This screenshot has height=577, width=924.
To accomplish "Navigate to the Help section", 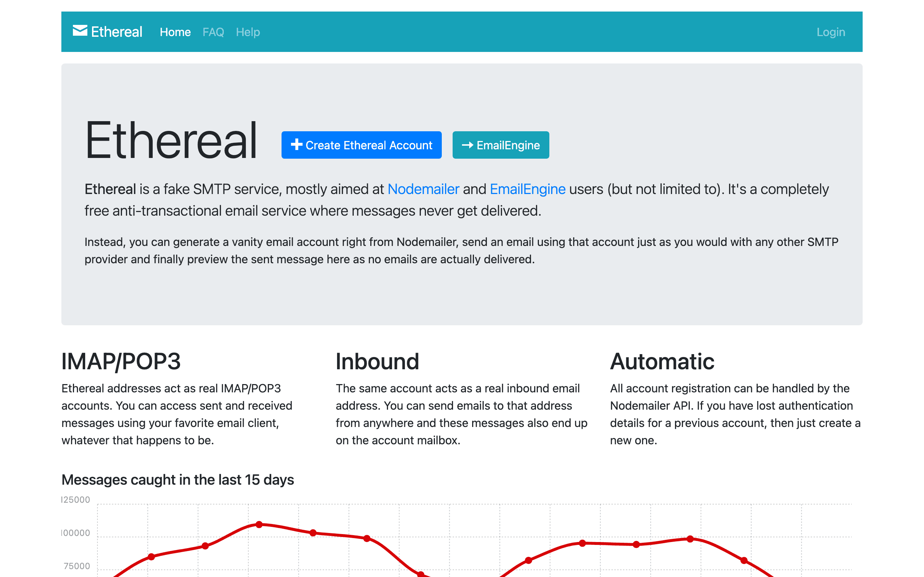I will click(x=248, y=32).
